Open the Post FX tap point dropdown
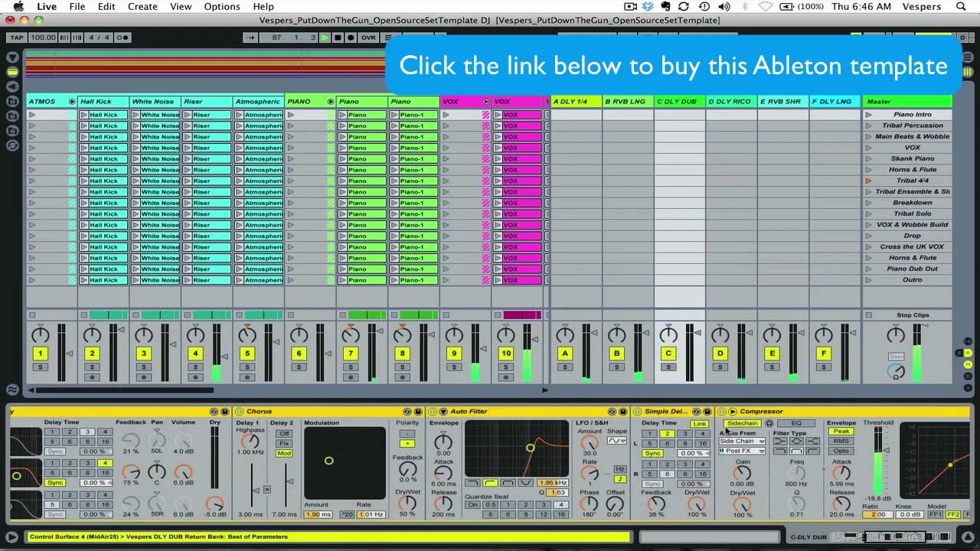980x551 pixels. pyautogui.click(x=741, y=452)
